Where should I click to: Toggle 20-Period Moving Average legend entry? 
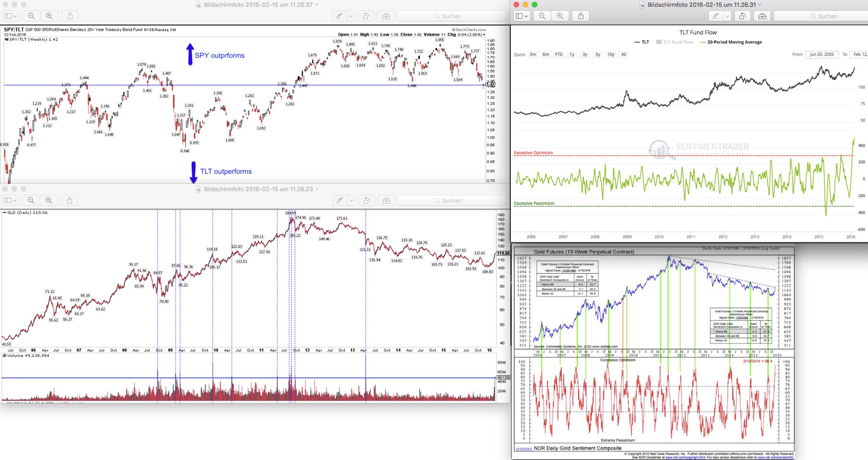(731, 42)
